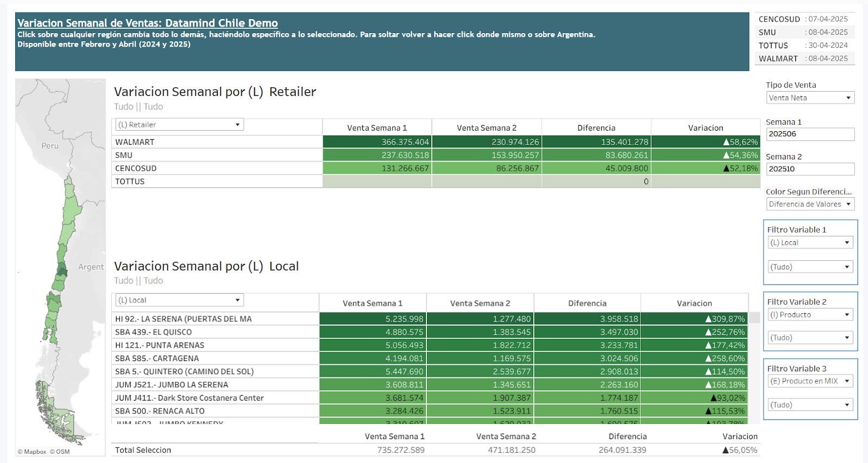Click the Semana 1 input field

tap(810, 134)
